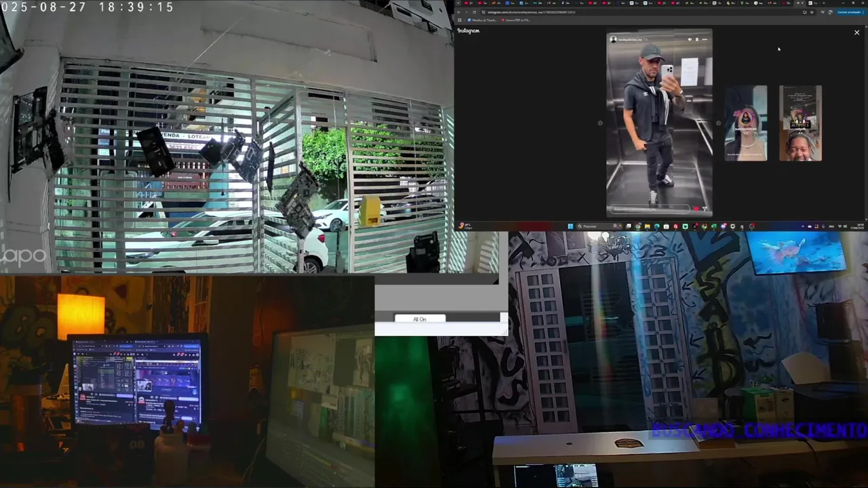Open the Chrome icon on the taskbar
The image size is (868, 488).
[x=638, y=226]
